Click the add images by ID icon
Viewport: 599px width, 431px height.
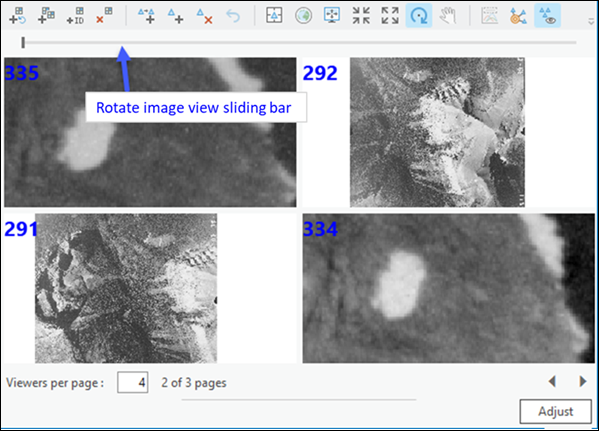tap(75, 16)
